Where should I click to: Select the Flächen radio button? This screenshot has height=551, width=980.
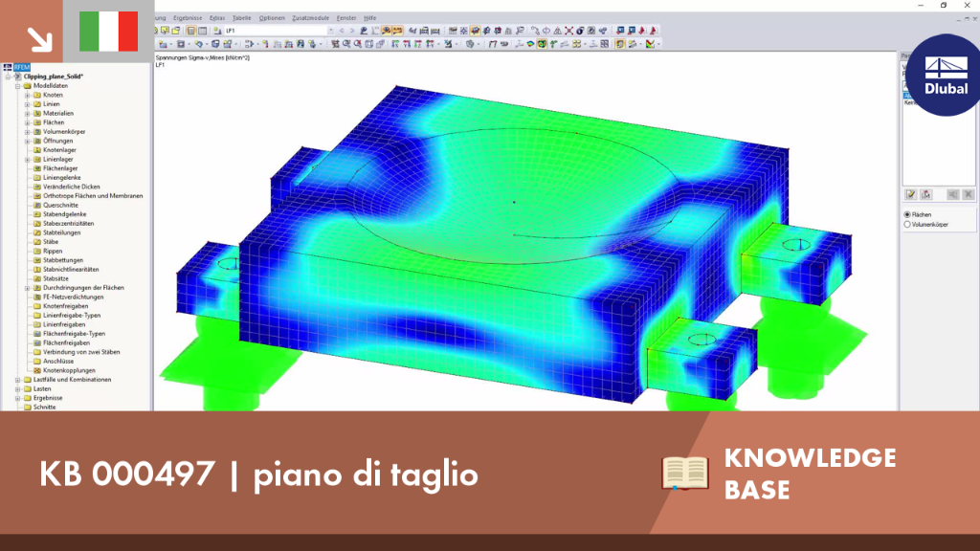[x=907, y=214]
